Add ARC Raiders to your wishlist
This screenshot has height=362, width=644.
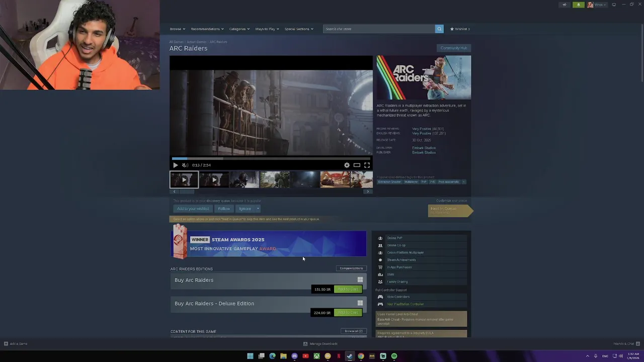click(x=193, y=209)
